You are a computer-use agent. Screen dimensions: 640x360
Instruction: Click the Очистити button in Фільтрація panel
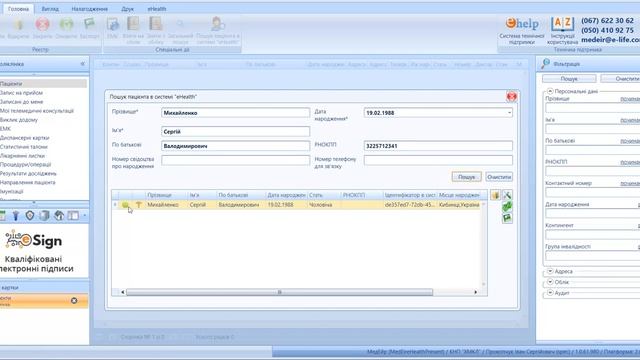[620, 78]
